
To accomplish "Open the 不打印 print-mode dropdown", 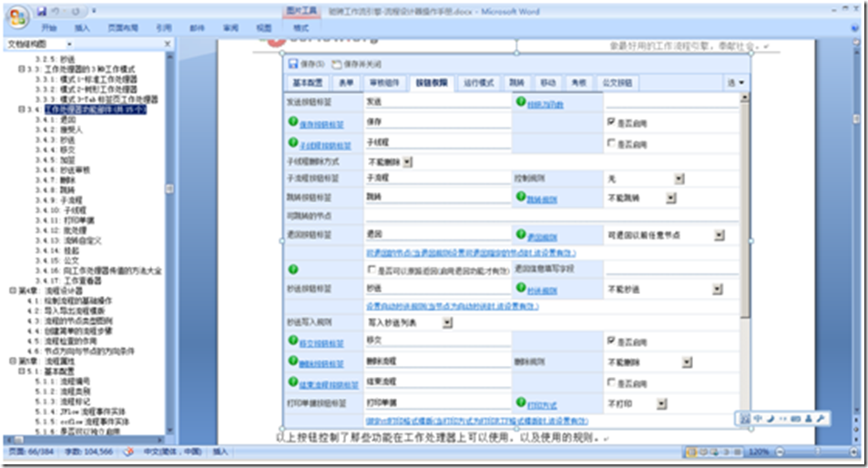I will (x=661, y=403).
